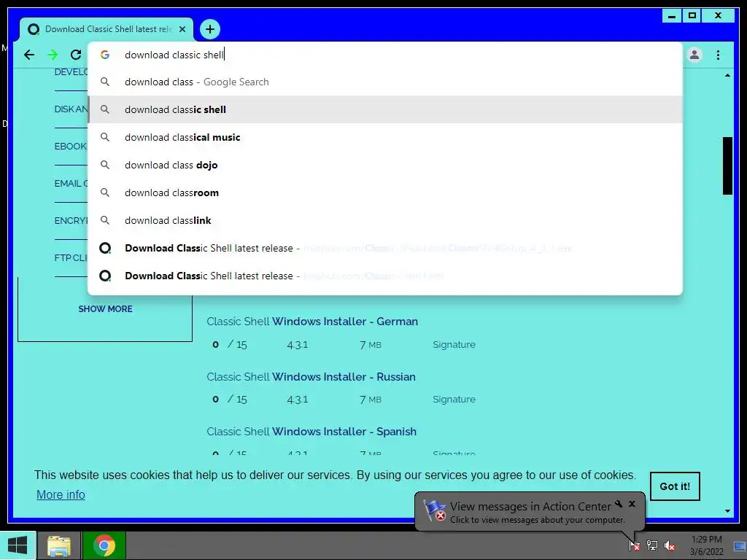Screen dimensions: 747x560
Task: Open Classic Shell Windows Installer - German link
Action: tap(312, 322)
